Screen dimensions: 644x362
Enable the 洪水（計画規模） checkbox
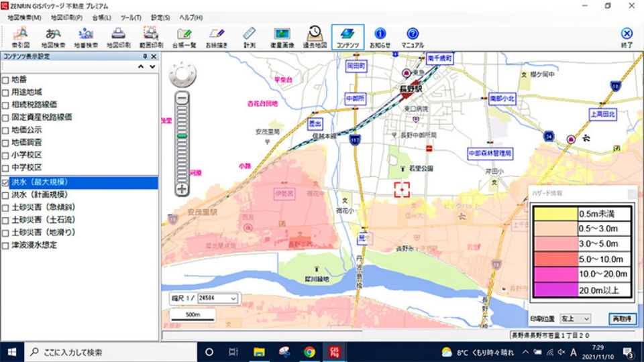click(x=5, y=195)
